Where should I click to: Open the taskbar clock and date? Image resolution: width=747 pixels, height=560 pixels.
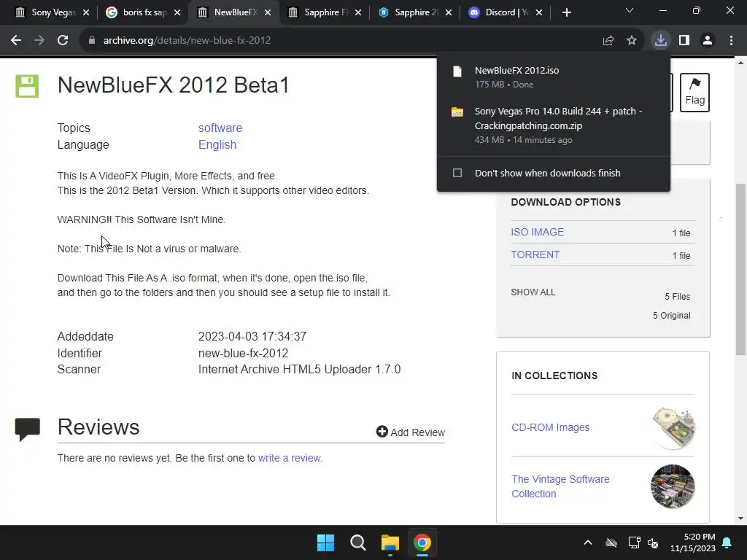693,542
